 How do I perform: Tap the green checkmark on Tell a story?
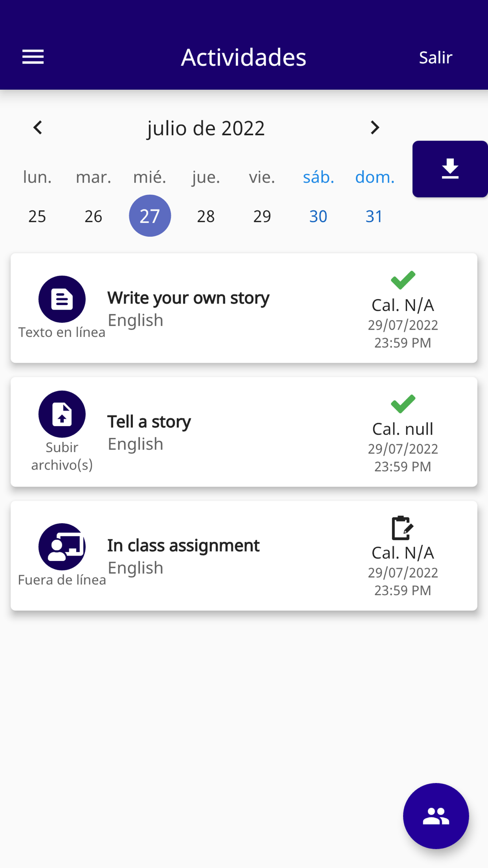(403, 404)
